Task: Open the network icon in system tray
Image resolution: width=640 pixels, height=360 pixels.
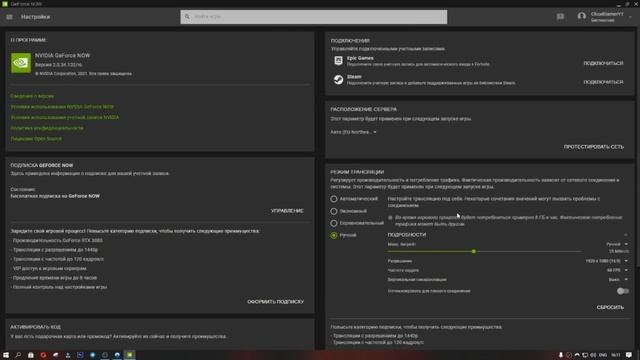Action: (585, 355)
